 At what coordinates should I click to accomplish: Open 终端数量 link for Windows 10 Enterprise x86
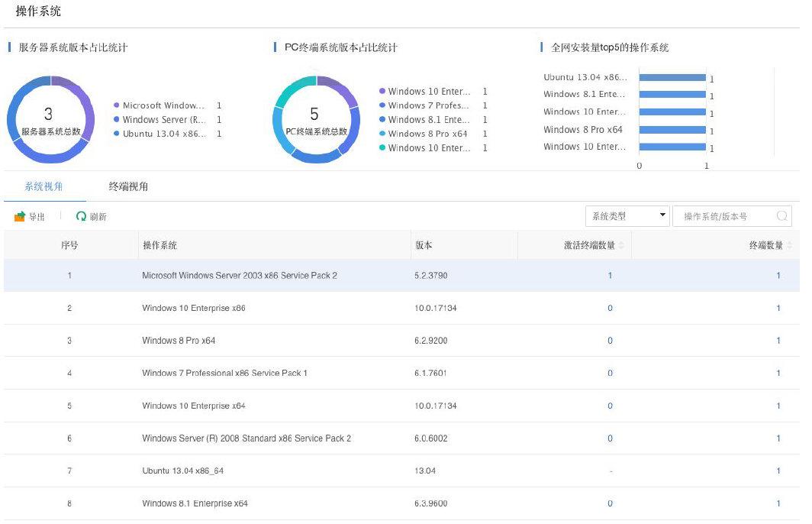tap(778, 309)
